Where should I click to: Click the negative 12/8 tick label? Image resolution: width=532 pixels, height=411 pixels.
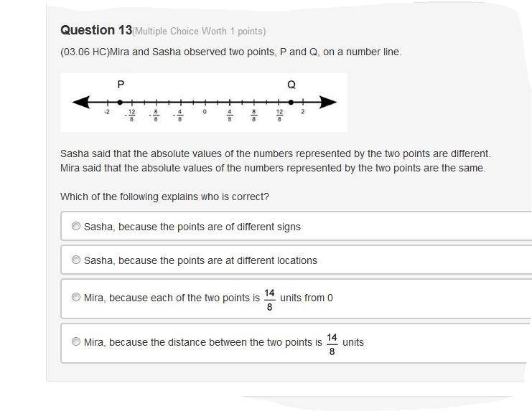130,115
